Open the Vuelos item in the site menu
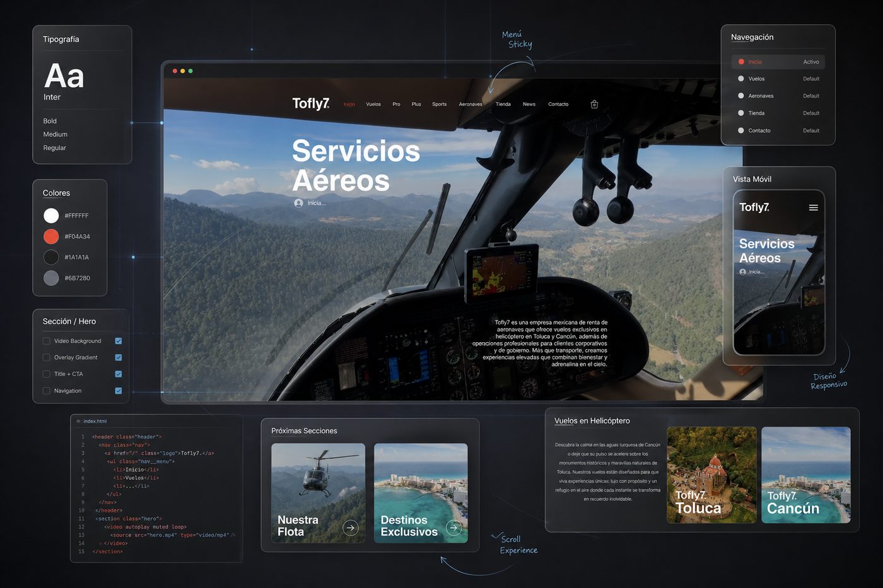This screenshot has width=883, height=588. [x=373, y=104]
